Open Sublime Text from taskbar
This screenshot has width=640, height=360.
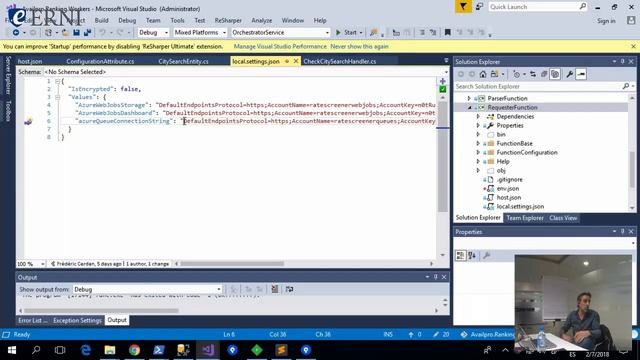coord(281,350)
